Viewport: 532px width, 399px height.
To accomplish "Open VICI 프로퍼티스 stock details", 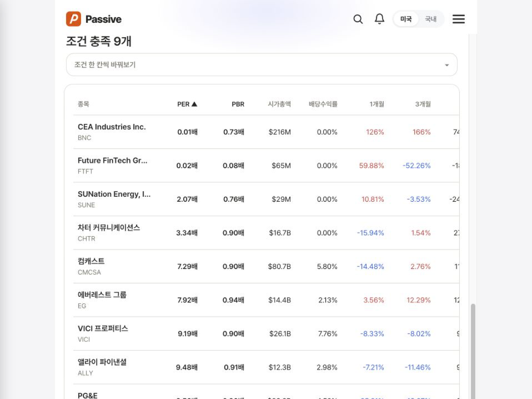I will point(266,334).
